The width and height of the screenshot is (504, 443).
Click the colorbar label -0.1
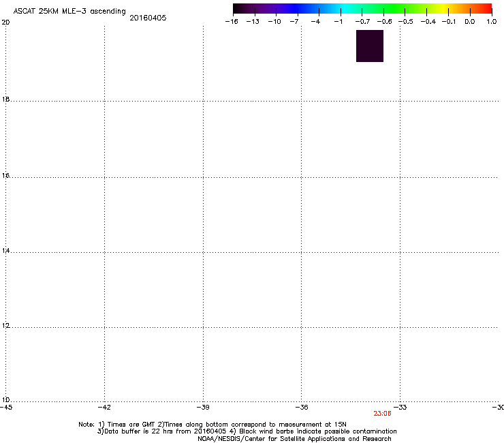[449, 22]
